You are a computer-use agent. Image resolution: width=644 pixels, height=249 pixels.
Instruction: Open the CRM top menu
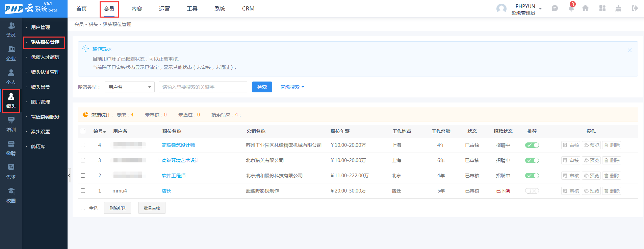[248, 8]
